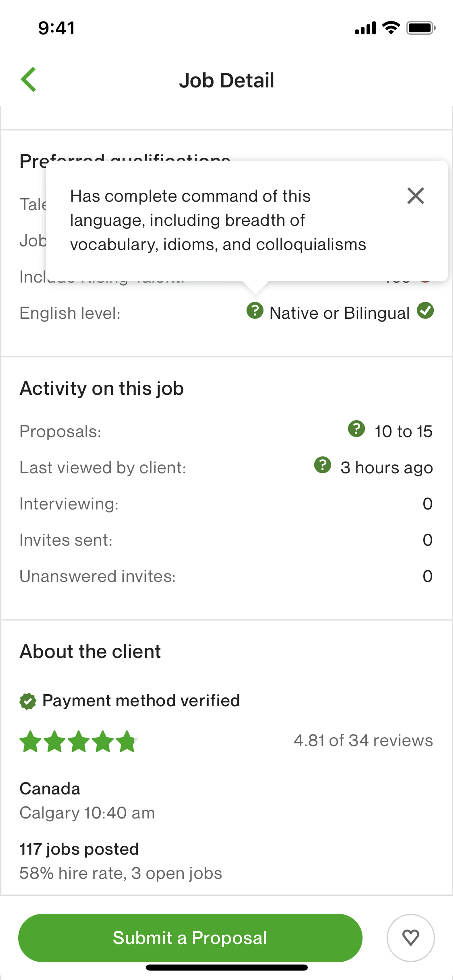Tap the About the client heading
453x980 pixels.
pyautogui.click(x=90, y=651)
